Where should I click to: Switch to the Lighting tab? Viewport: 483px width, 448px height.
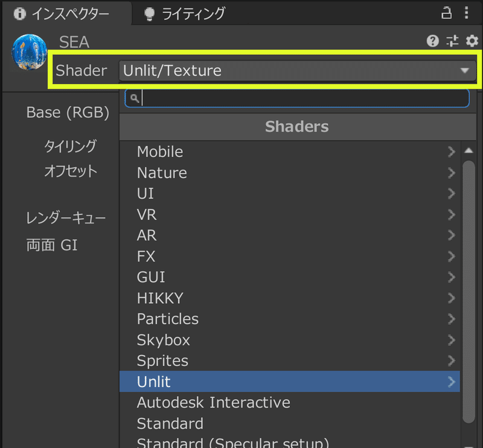click(x=185, y=13)
